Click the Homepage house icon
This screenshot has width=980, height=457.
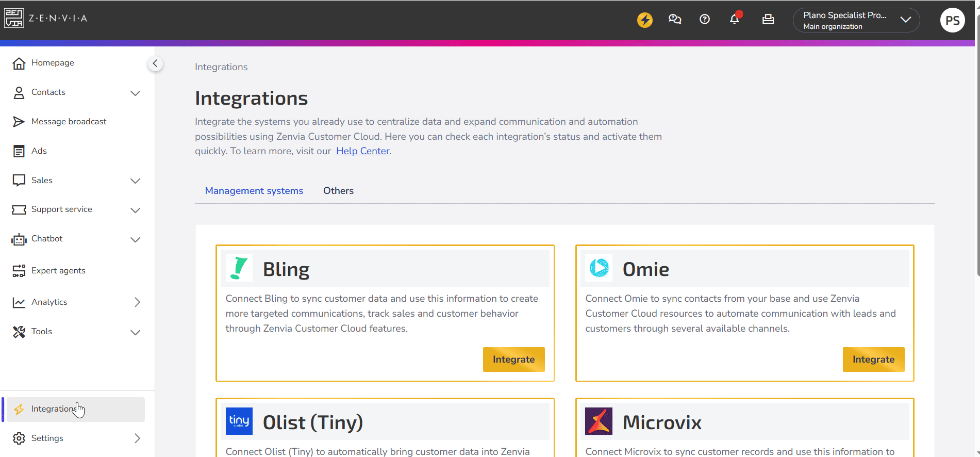pyautogui.click(x=19, y=63)
